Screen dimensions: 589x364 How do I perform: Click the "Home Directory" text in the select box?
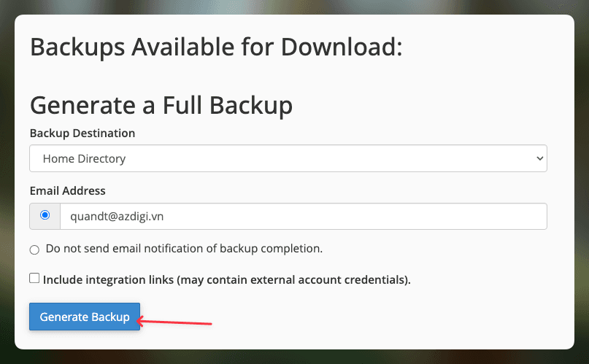coord(85,158)
